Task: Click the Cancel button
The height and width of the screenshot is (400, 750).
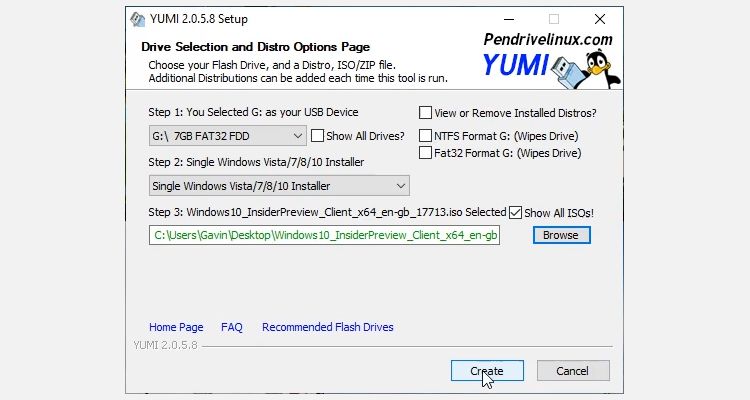Action: pos(573,371)
